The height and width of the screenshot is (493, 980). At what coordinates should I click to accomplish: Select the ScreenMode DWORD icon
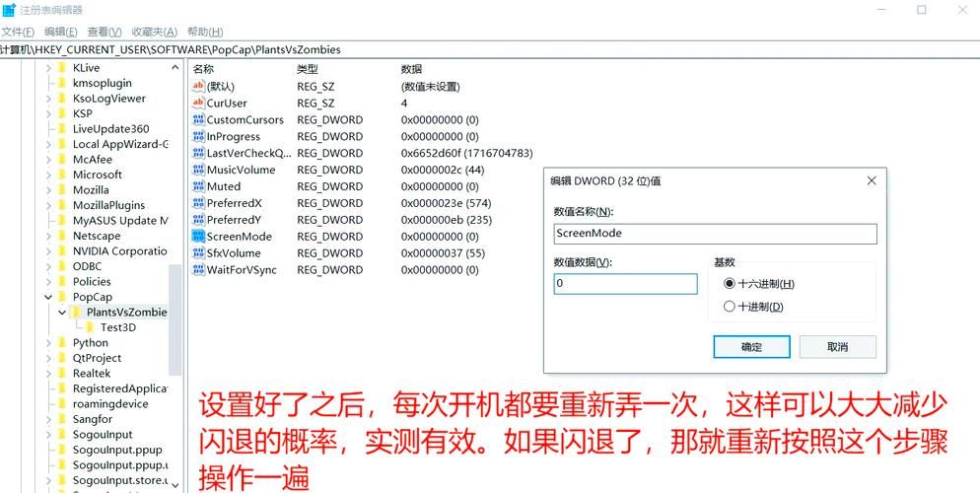tap(198, 237)
